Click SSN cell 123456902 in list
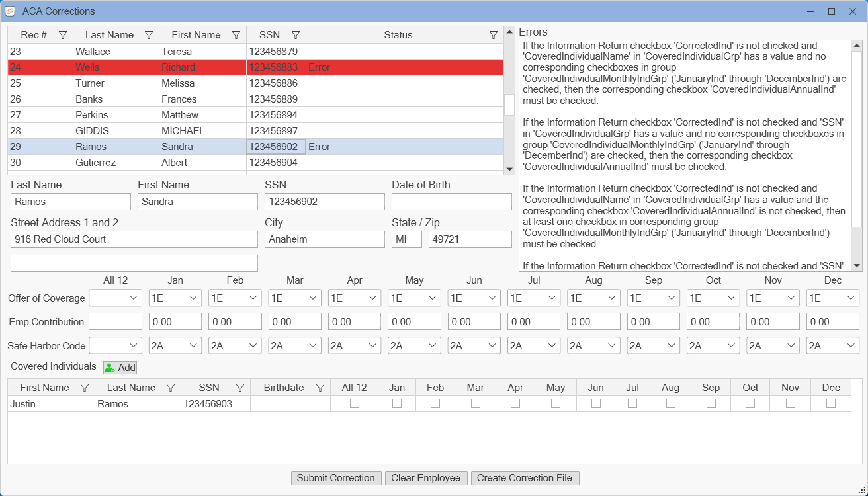Viewport: 868px width, 496px height. [276, 146]
